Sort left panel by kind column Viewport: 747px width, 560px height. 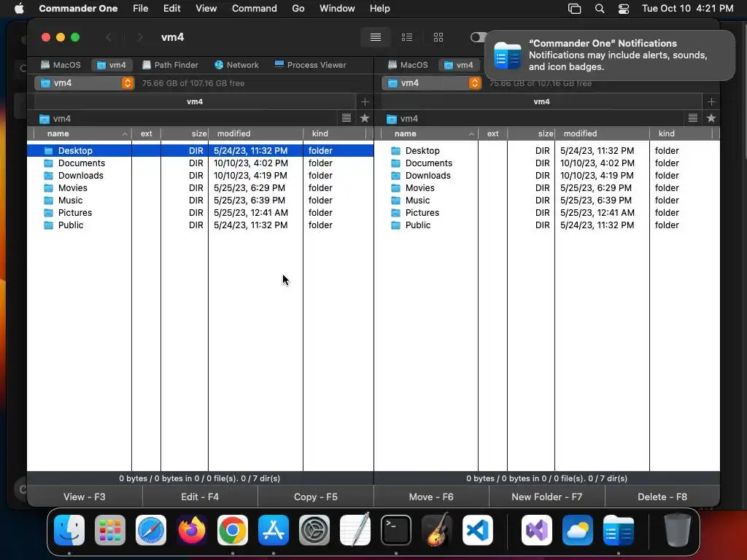click(334, 134)
